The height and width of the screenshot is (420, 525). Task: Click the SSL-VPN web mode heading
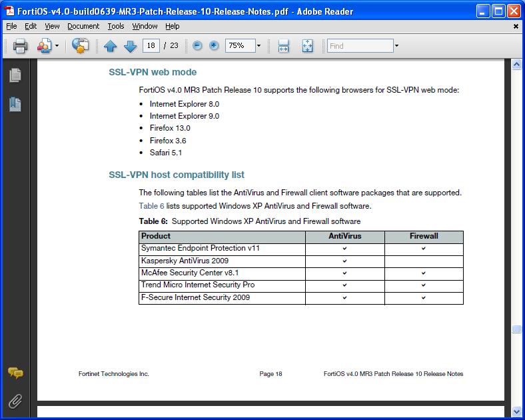(x=153, y=72)
